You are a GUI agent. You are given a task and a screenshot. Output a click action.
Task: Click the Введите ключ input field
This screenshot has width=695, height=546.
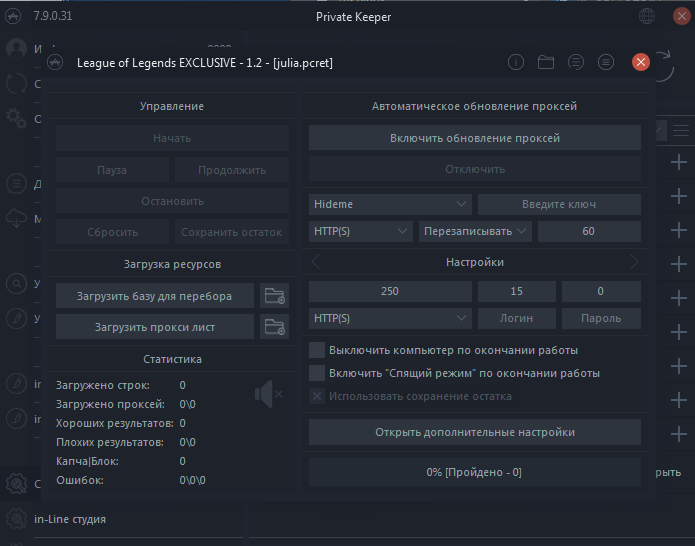tap(559, 204)
